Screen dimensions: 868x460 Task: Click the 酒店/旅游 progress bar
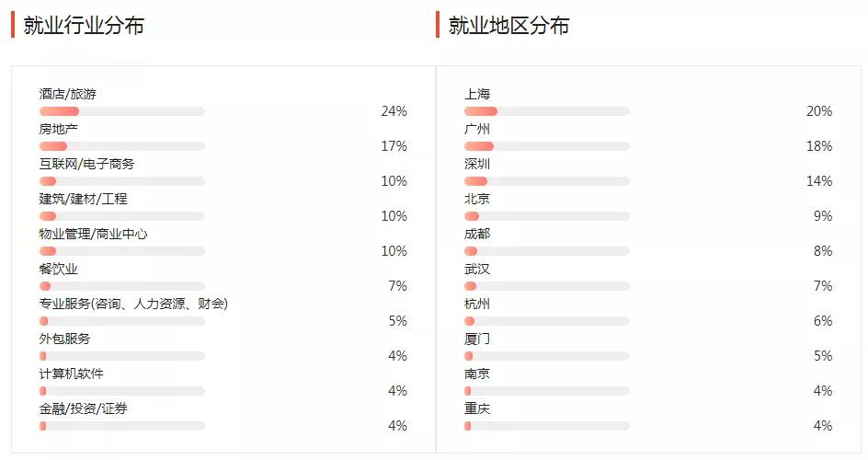121,111
